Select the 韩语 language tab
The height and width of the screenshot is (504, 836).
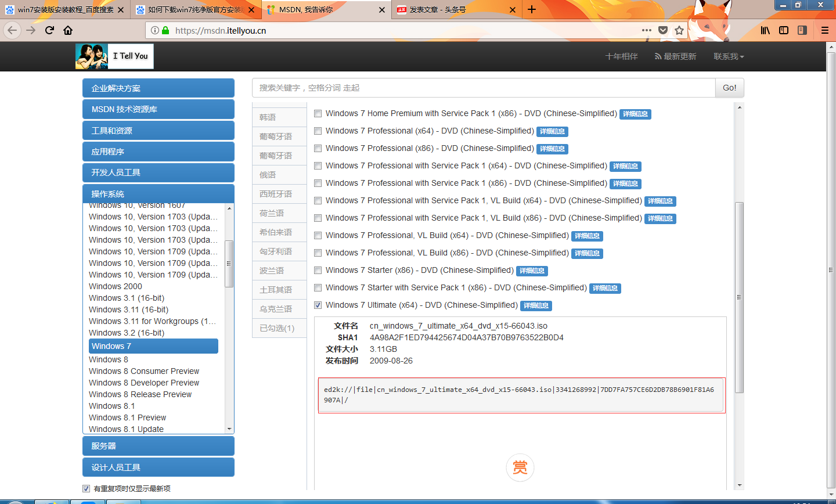coord(279,117)
